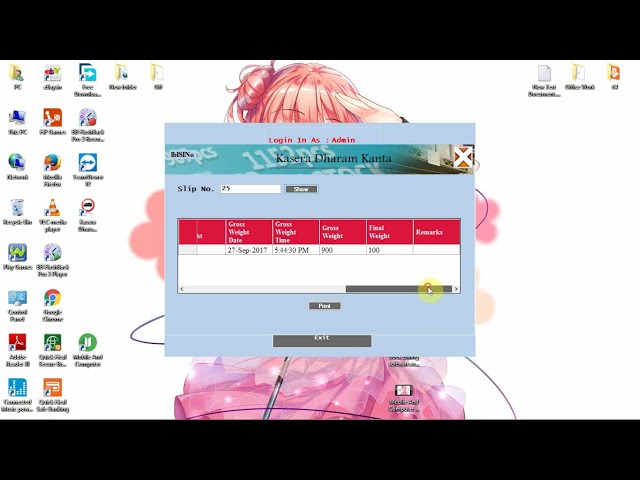Open the Recycle Bin

tap(17, 212)
